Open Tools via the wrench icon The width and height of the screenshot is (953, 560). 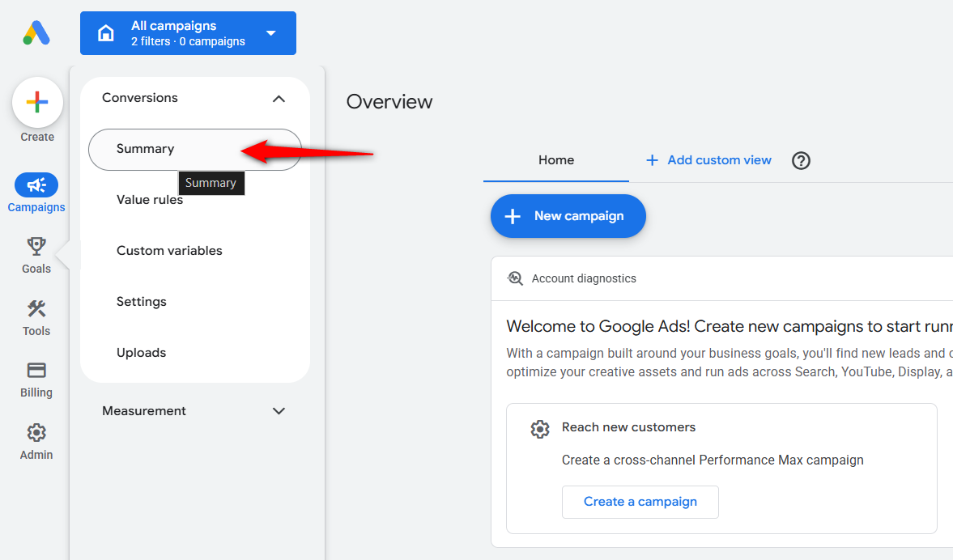pyautogui.click(x=36, y=308)
